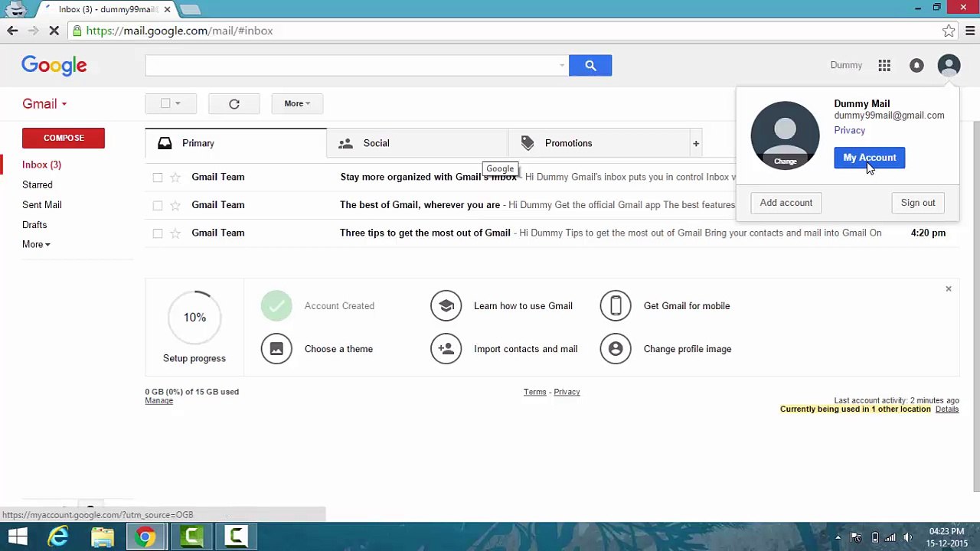Open the Drafts folder

point(34,225)
